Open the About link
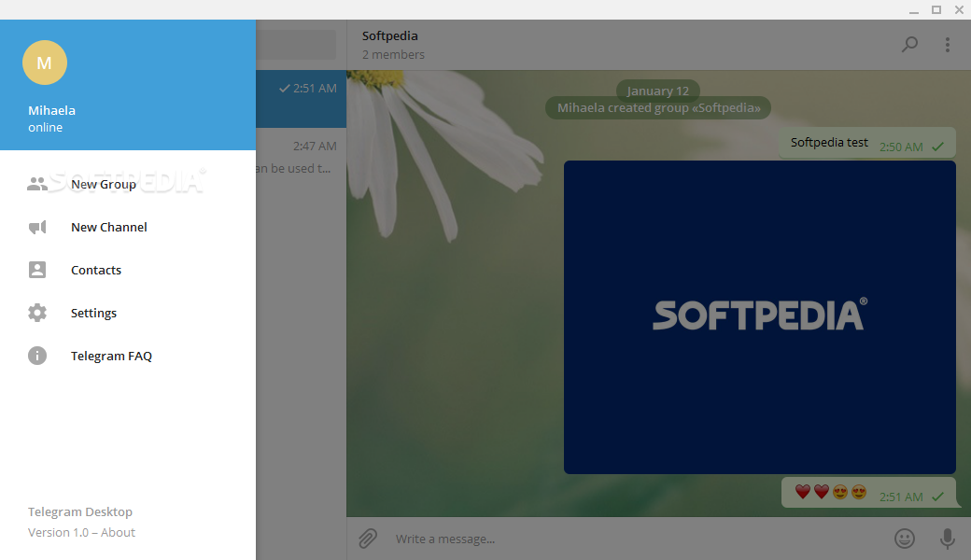 coord(119,532)
